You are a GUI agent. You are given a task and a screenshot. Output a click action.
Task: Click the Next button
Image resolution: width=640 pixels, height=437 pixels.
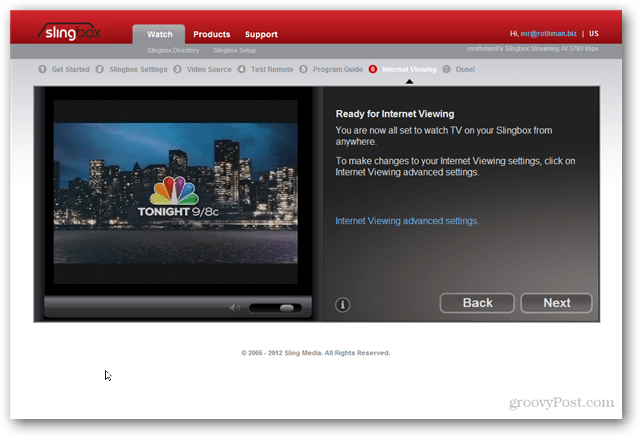coord(556,303)
